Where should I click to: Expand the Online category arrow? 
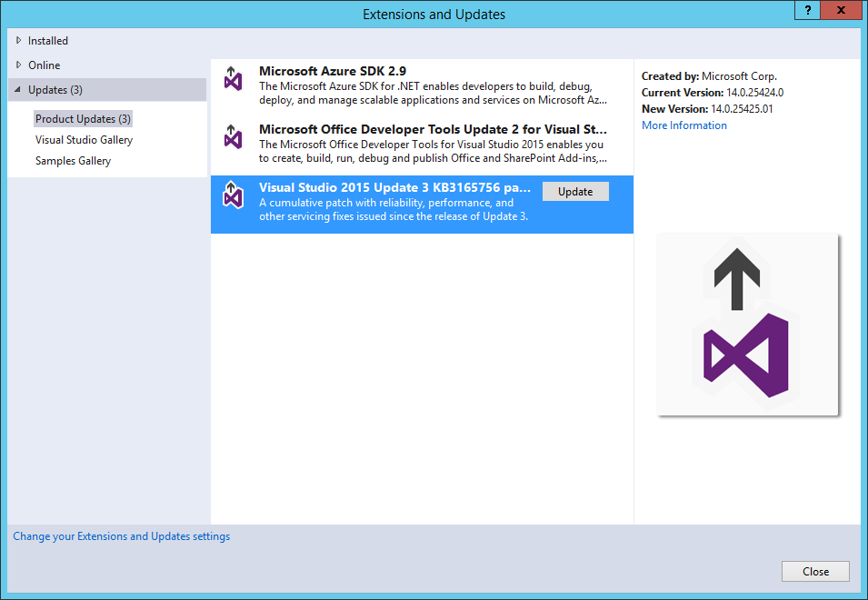[x=19, y=65]
